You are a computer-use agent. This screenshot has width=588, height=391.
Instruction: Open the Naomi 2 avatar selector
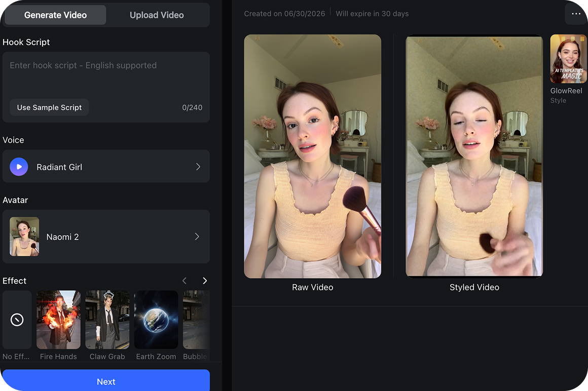click(x=106, y=237)
